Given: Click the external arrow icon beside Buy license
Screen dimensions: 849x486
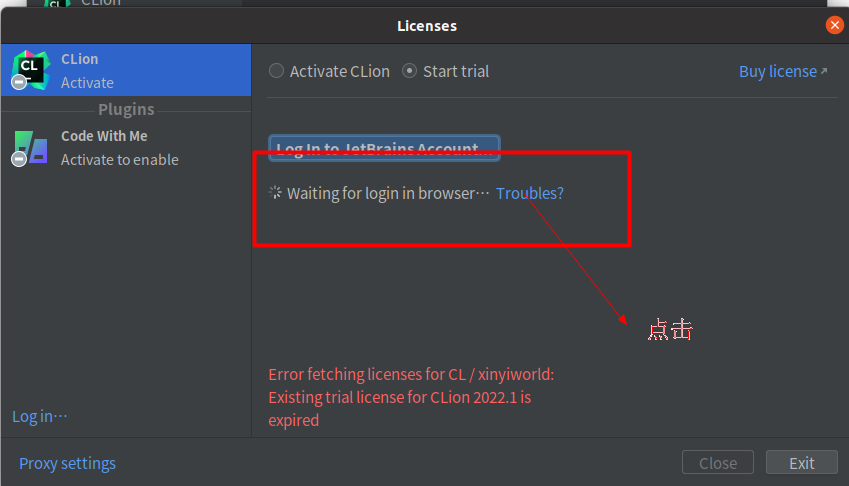Looking at the screenshot, I should [824, 71].
